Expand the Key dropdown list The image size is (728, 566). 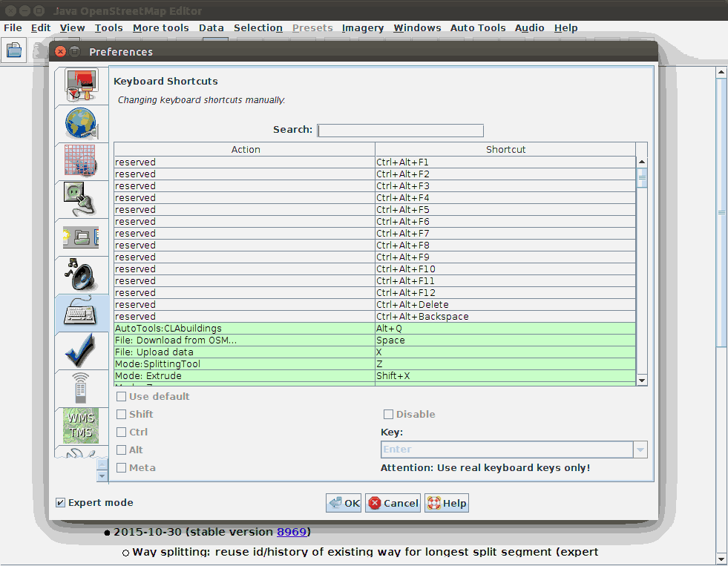[640, 450]
